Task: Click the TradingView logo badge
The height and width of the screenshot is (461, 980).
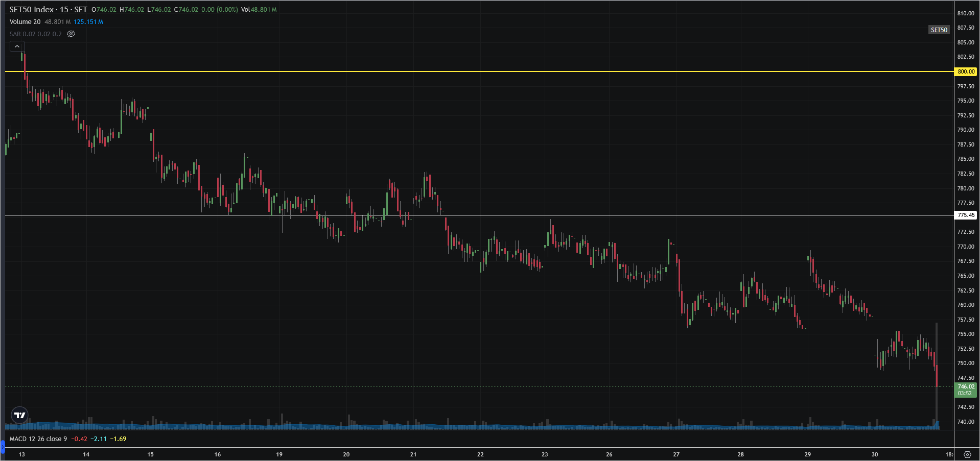Action: [x=20, y=415]
